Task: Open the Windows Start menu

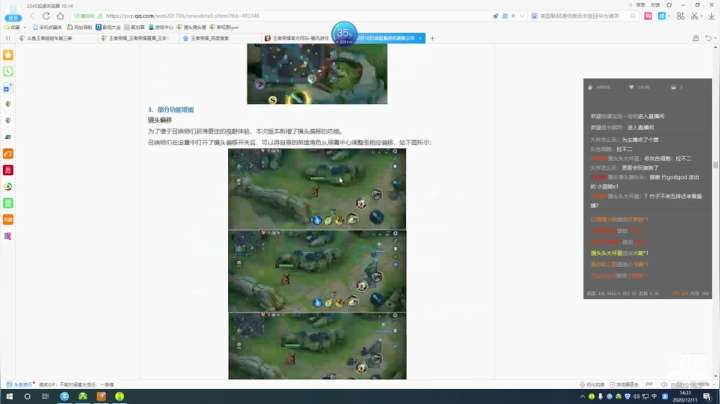Action: click(9, 396)
